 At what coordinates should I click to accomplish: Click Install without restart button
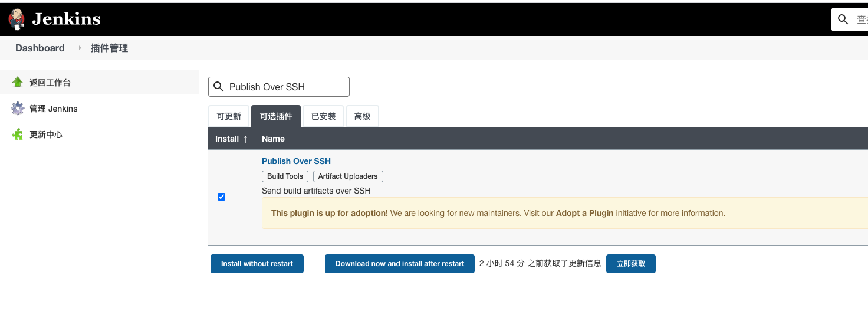point(257,264)
